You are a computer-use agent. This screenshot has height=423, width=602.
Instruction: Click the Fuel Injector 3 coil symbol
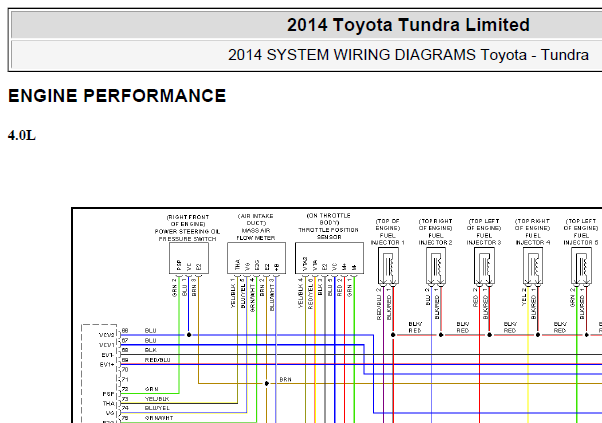tap(484, 266)
